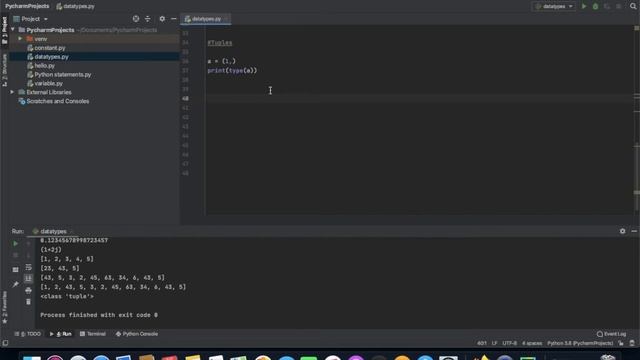Viewport: 640px width, 360px height.
Task: Click the collapse all icon in Project panel
Action: tap(148, 19)
